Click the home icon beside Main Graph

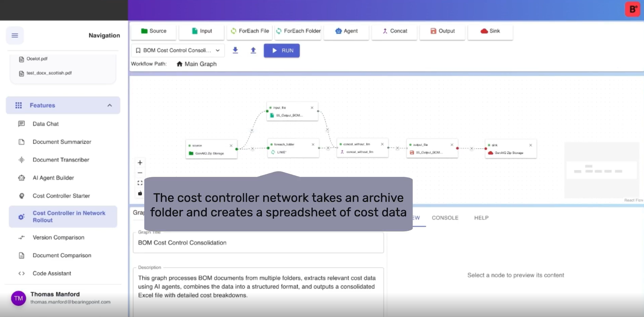179,64
